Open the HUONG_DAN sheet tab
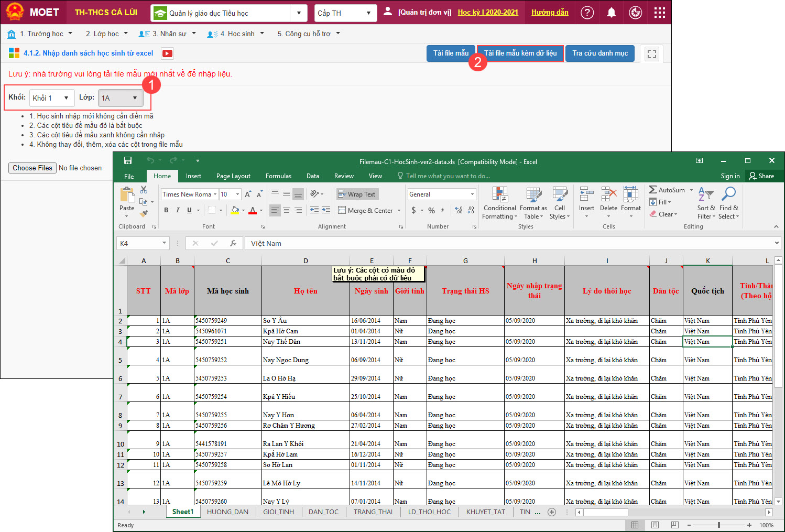The image size is (785, 532). pyautogui.click(x=227, y=512)
